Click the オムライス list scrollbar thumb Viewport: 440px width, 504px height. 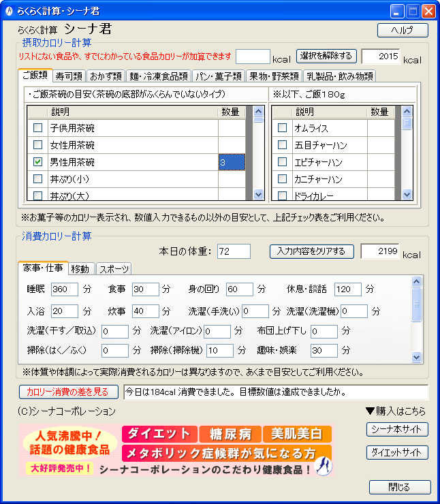407,123
